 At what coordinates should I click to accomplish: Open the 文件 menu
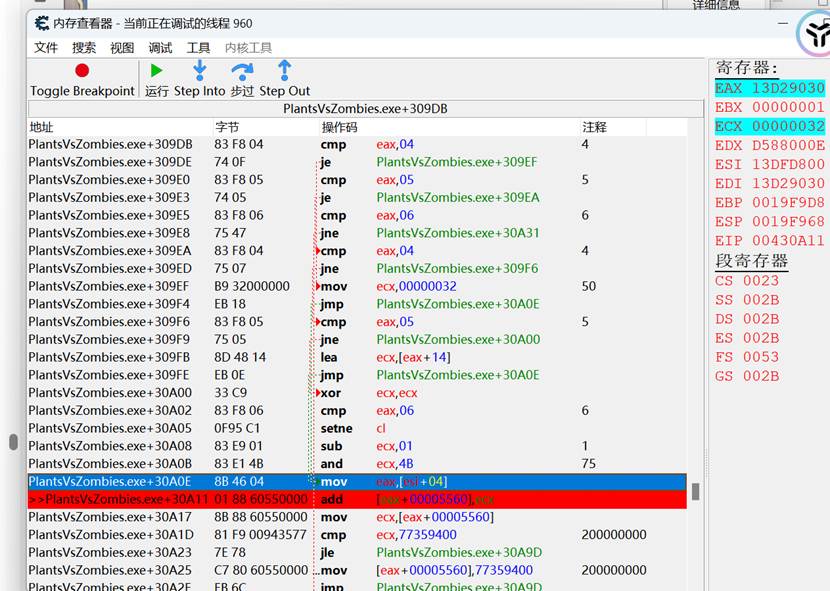(46, 48)
